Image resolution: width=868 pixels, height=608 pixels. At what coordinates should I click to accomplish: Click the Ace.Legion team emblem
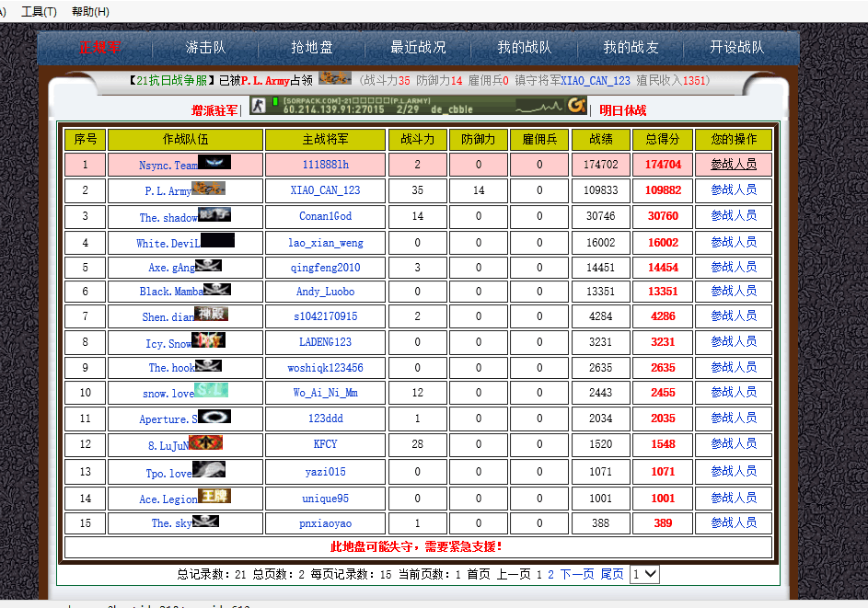pyautogui.click(x=214, y=497)
